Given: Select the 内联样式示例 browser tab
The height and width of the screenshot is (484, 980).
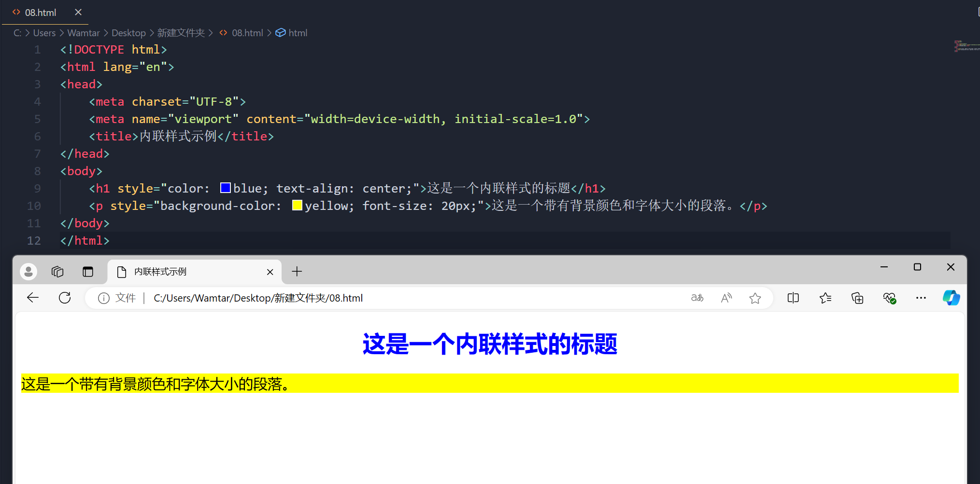Looking at the screenshot, I should coord(160,271).
